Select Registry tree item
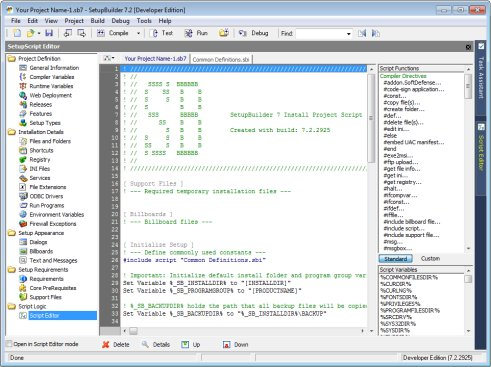Viewport: 491px width, 367px height. click(x=40, y=160)
